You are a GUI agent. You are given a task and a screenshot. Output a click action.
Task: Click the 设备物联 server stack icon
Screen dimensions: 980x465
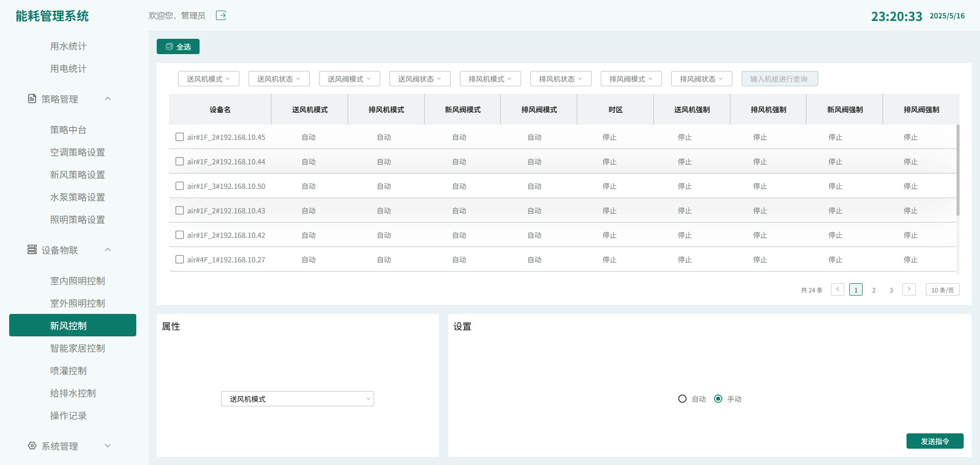tap(32, 250)
